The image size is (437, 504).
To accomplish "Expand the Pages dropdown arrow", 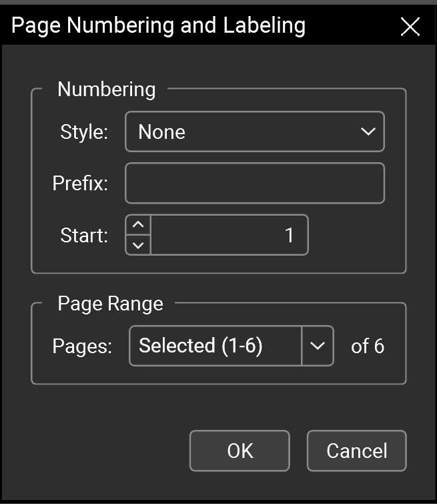I will point(318,346).
